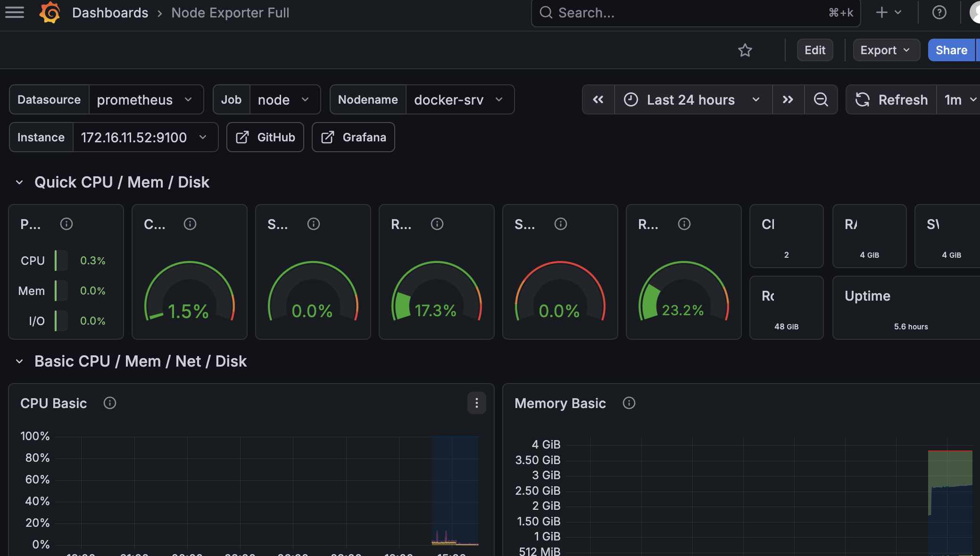Open CPU Basic panel three-dot menu
This screenshot has height=556, width=980.
pyautogui.click(x=476, y=403)
